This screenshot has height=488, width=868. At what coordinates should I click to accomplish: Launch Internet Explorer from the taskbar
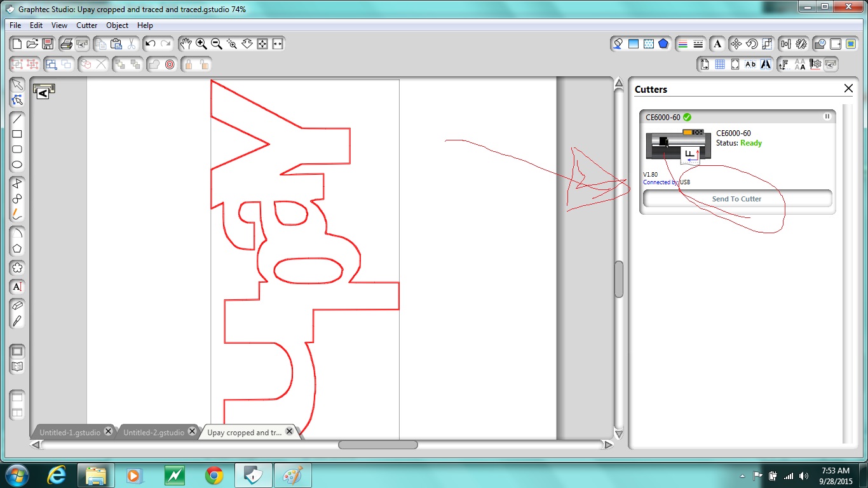(x=58, y=475)
